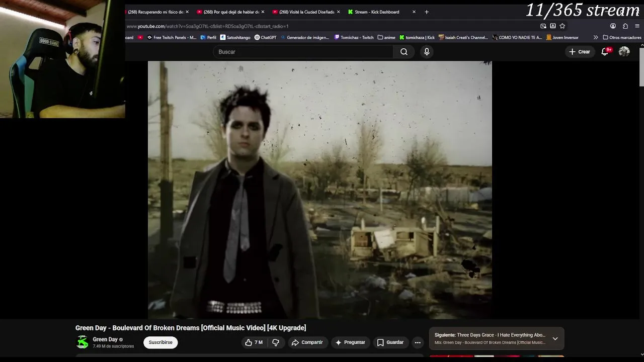Expand the Siguiente mix playlist chevron
Viewport: 644px width, 362px height.
[x=555, y=338]
